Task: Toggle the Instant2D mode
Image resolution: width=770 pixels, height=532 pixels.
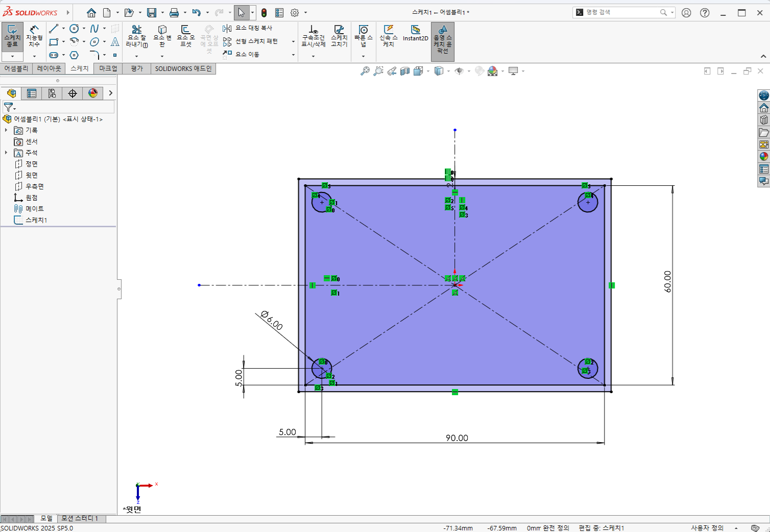Action: coord(416,34)
